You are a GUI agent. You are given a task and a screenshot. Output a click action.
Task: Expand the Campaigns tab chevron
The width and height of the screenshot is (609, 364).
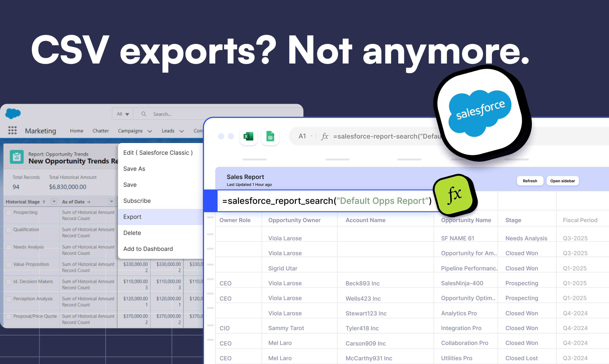coord(150,131)
